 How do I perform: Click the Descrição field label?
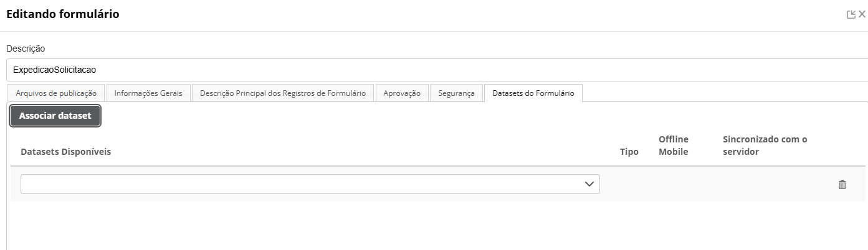point(26,49)
